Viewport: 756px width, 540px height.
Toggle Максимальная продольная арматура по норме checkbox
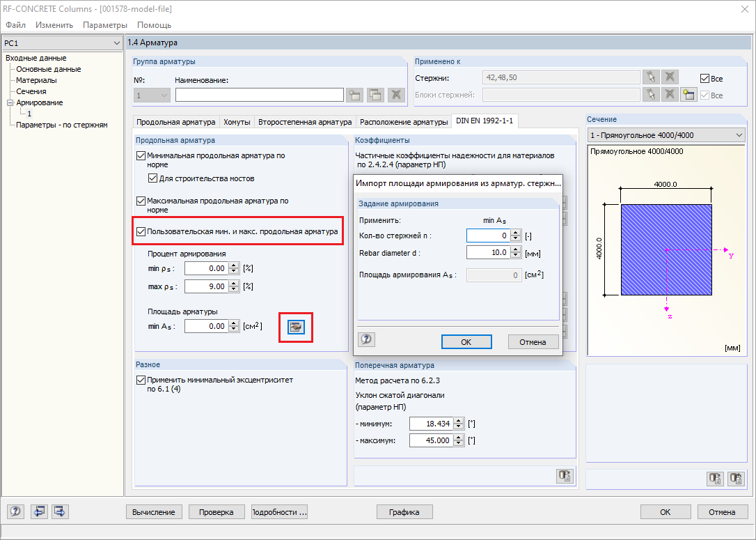tap(141, 201)
